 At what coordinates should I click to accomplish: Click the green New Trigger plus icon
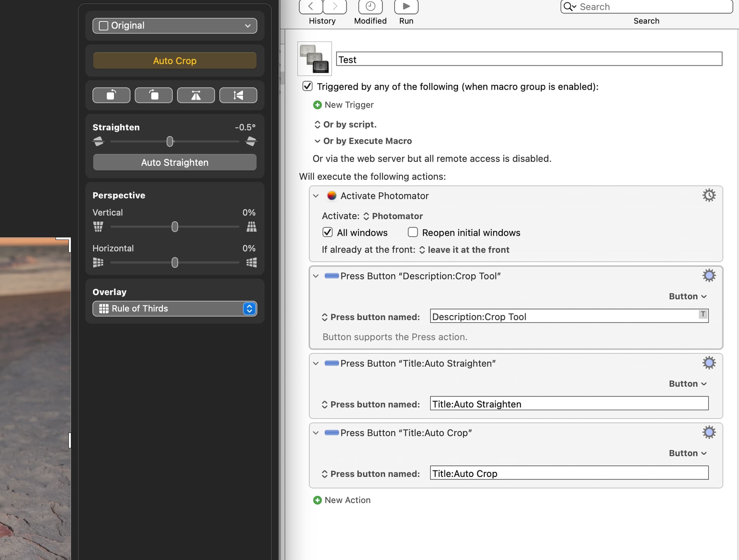coord(318,105)
